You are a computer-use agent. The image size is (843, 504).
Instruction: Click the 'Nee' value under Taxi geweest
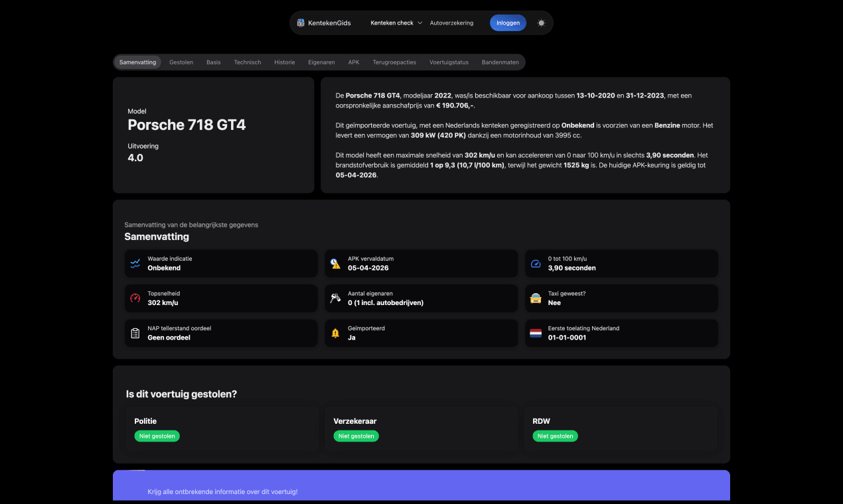click(554, 302)
